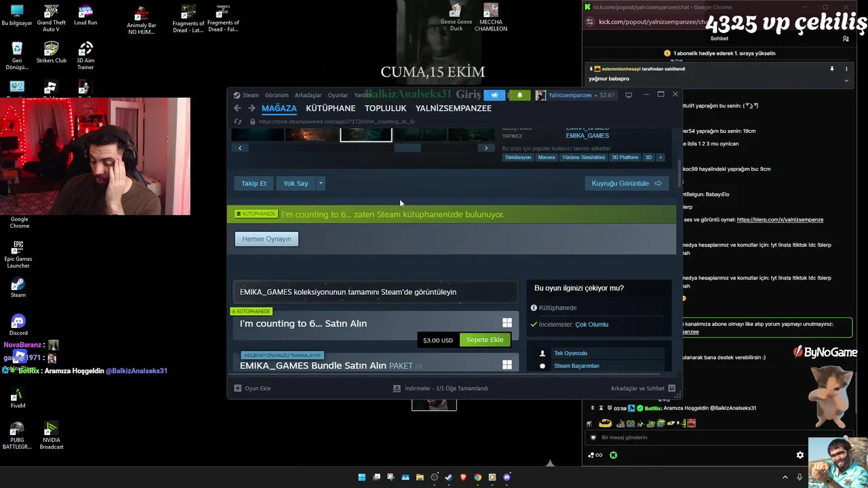This screenshot has height=488, width=868.
Task: Show next screenshot in Steam carousel
Action: [486, 148]
